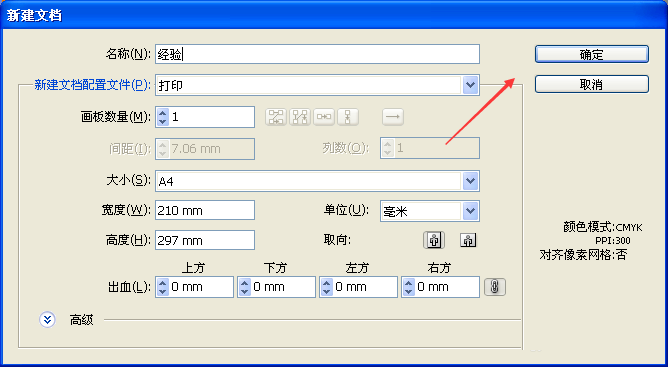Click the 取向 label
Viewport: 668px width, 367px height.
tap(337, 240)
